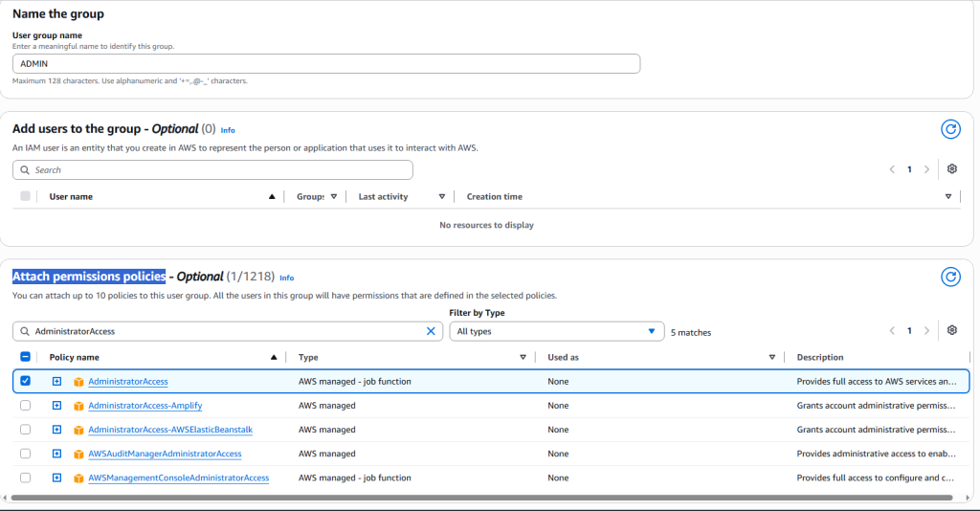Screen dimensions: 980x511
Task: Expand AdministratorAccess-Amplify policy row
Action: tap(56, 406)
